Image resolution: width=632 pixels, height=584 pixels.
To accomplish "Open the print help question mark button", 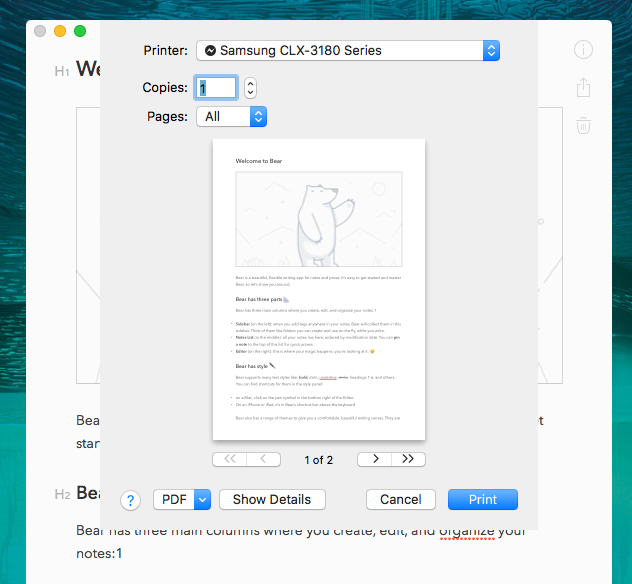I will click(x=130, y=500).
